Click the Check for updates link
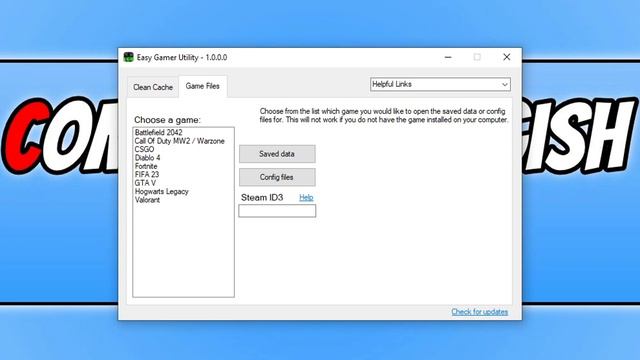Viewport: 640px width, 360px height. point(480,312)
